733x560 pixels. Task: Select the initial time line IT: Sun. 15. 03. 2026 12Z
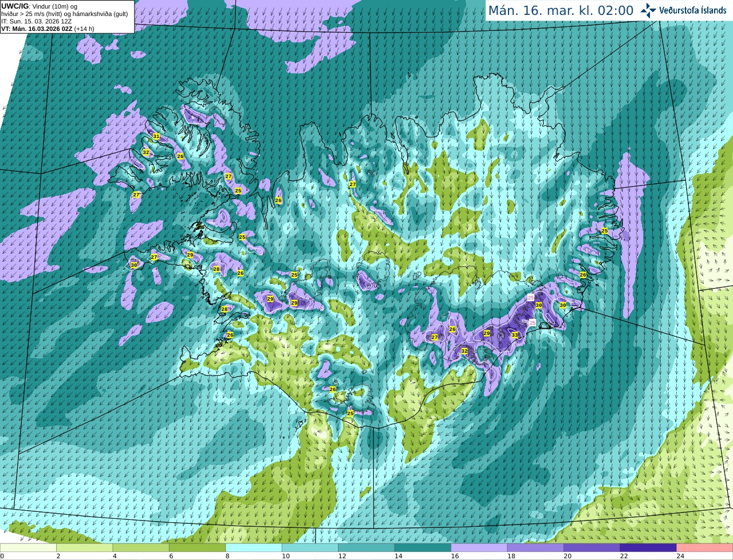[x=38, y=21]
